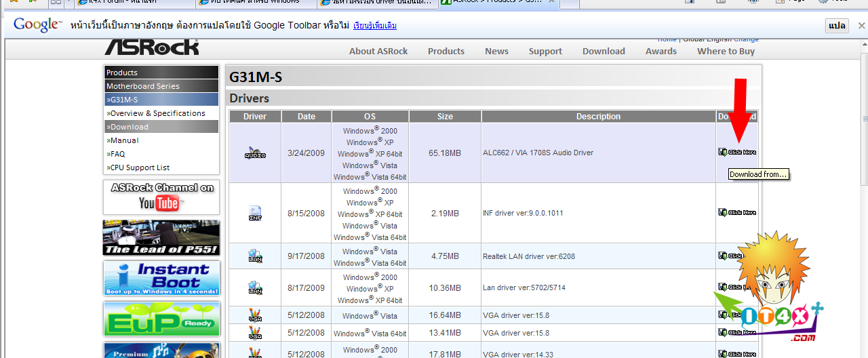Screen dimensions: 868x358
Task: Open the Instant Boot banner
Action: tap(161, 279)
